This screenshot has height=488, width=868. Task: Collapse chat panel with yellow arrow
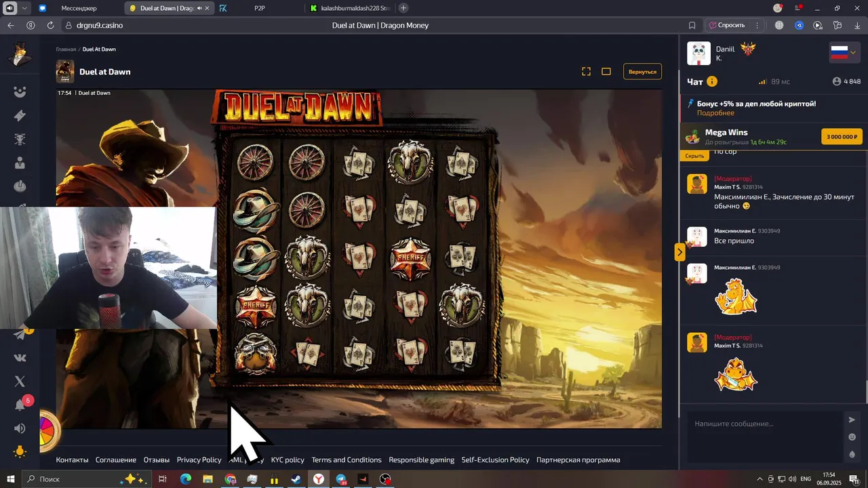(679, 252)
